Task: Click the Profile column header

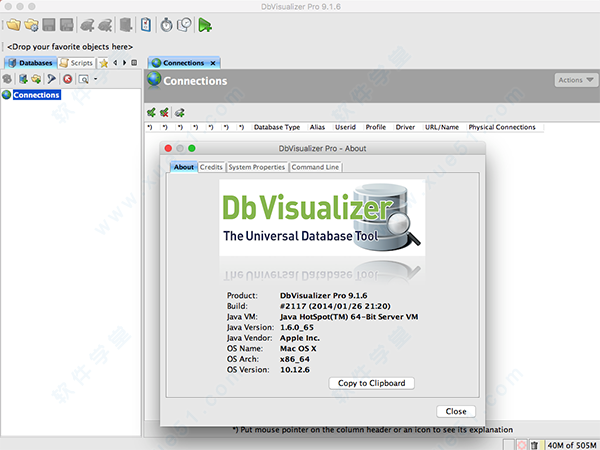Action: (x=375, y=127)
